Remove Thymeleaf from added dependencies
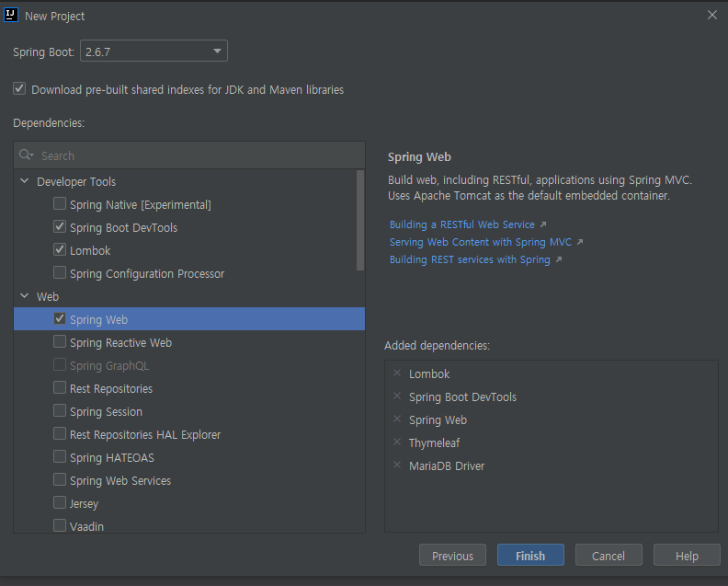 pos(397,442)
